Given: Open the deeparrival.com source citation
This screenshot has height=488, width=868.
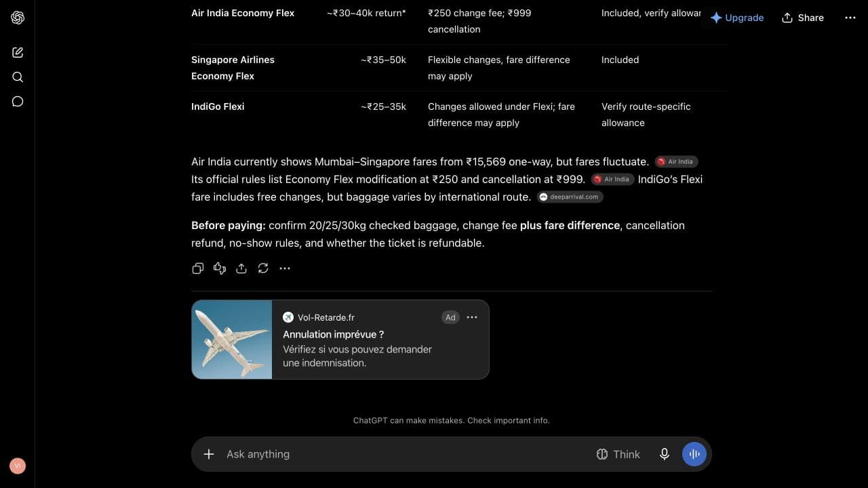Looking at the screenshot, I should click(570, 197).
